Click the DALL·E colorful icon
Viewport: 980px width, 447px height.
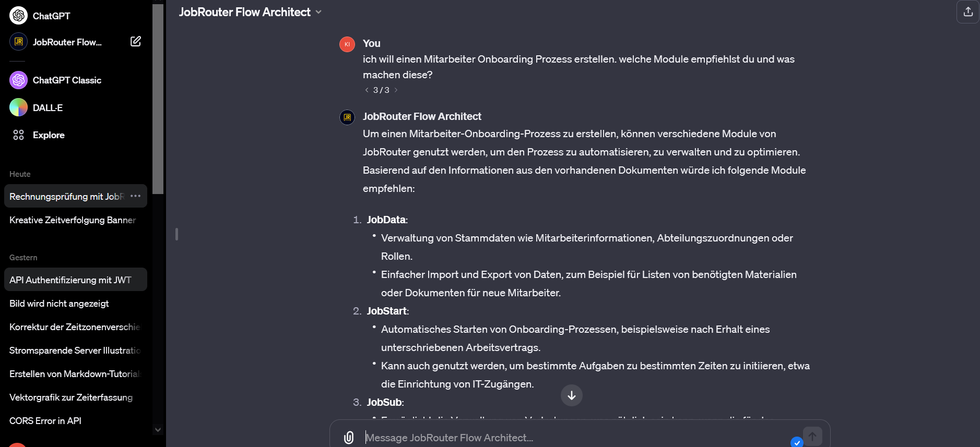[x=18, y=107]
